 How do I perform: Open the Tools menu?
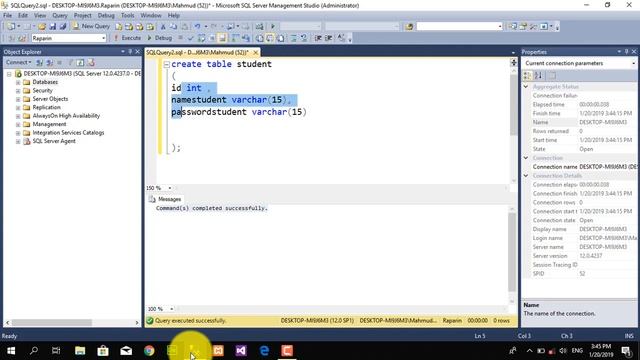point(127,16)
